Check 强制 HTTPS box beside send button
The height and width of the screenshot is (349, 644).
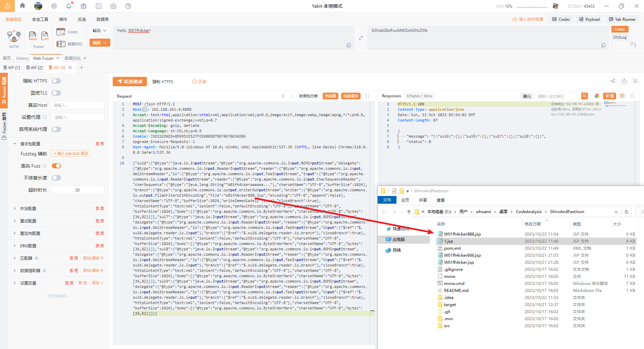(178, 82)
